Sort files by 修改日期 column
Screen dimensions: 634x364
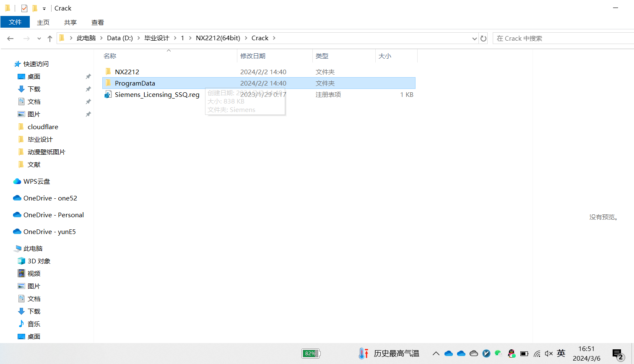pyautogui.click(x=253, y=56)
